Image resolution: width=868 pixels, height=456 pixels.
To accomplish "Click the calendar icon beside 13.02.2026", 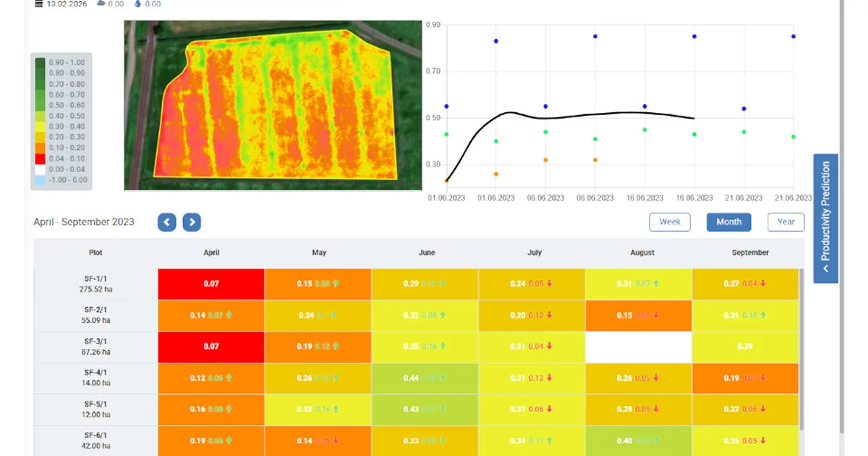I will click(39, 4).
